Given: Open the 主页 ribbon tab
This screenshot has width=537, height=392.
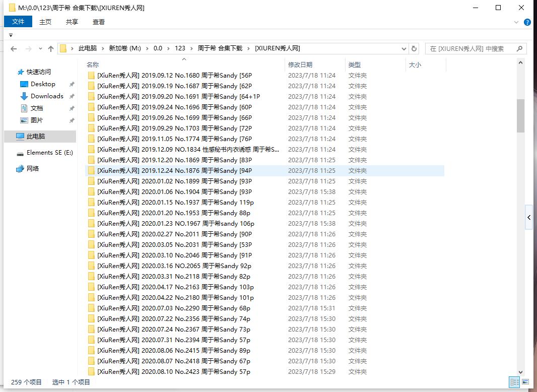Looking at the screenshot, I should (45, 22).
